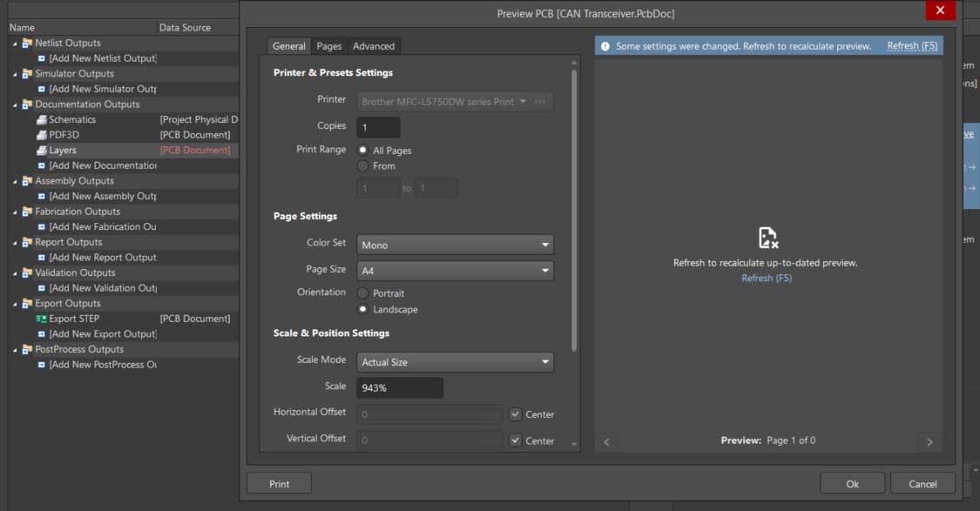Click next page arrow in preview
Viewport: 980px width, 511px height.
pos(929,441)
